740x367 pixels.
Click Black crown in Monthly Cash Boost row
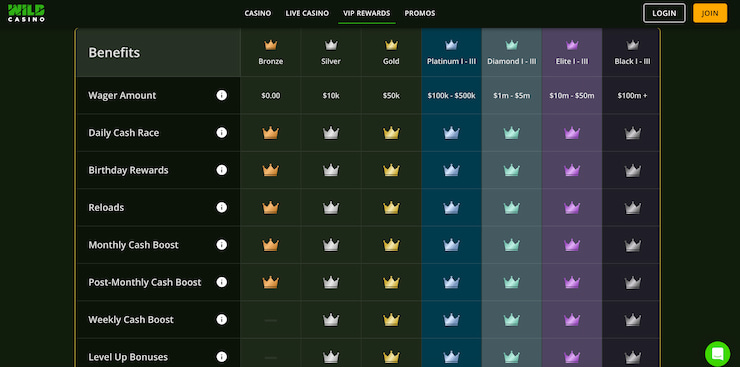pyautogui.click(x=632, y=245)
